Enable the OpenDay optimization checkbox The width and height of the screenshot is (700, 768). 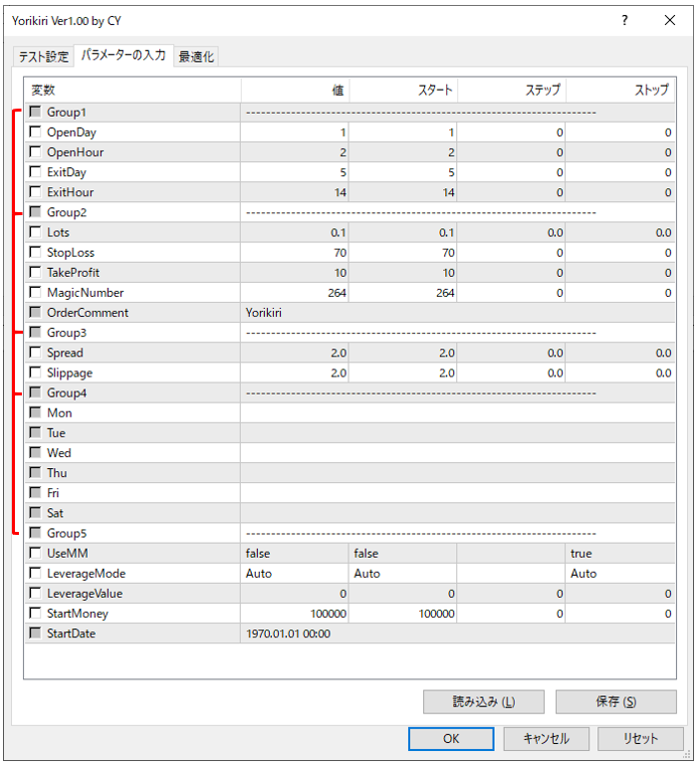point(36,132)
